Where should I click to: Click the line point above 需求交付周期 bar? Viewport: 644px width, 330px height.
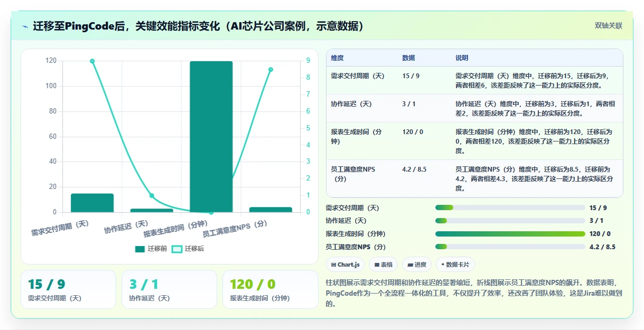click(x=92, y=61)
